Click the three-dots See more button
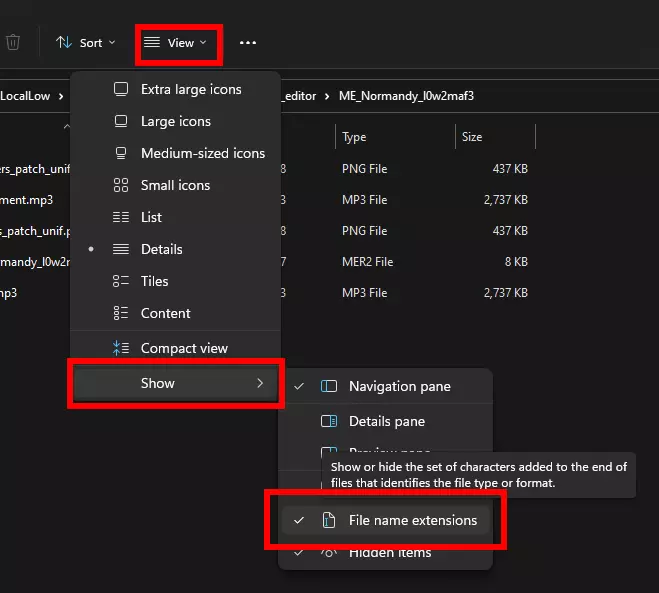Image resolution: width=659 pixels, height=593 pixels. 248,43
